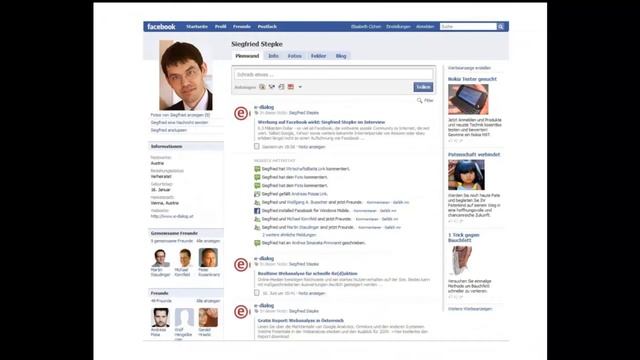640x360 pixels.
Task: Click the friends icon of the Michael Kornfeld row
Action: [x=257, y=219]
